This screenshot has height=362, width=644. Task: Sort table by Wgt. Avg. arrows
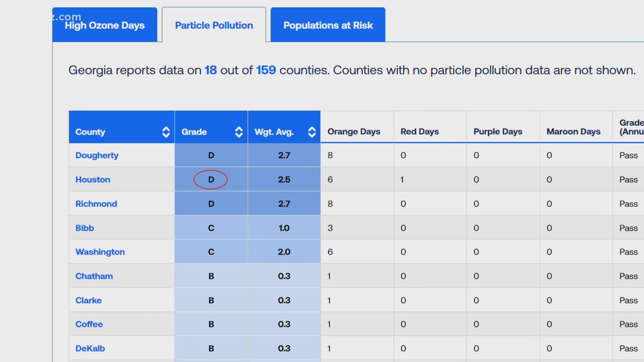[x=312, y=132]
